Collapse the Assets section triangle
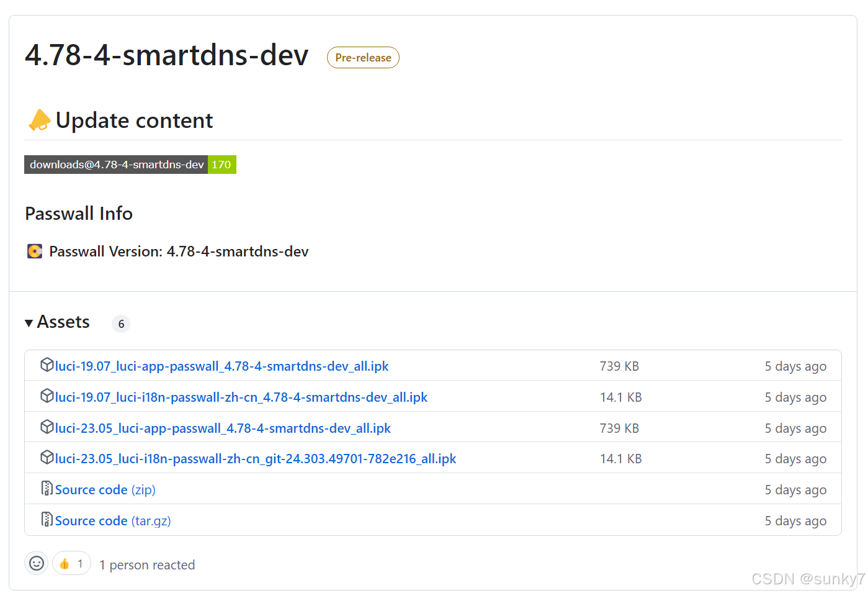Screen dimensions: 868x593 tap(29, 323)
